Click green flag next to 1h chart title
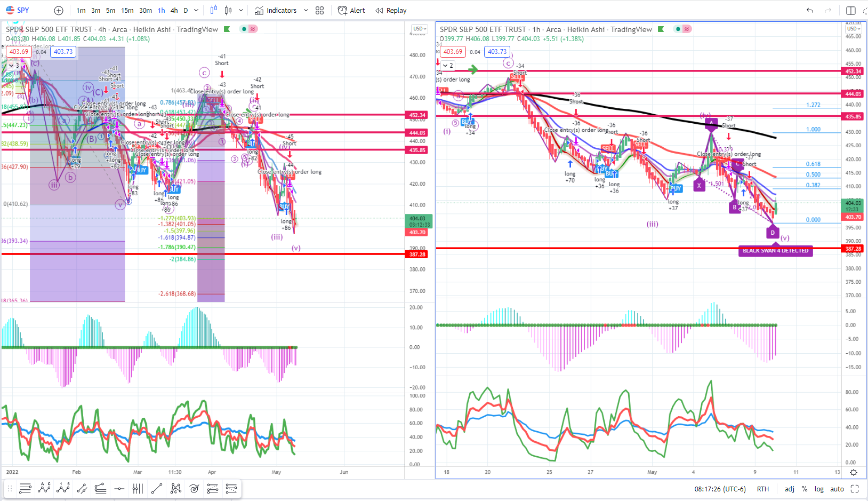The width and height of the screenshot is (868, 501). coord(661,29)
